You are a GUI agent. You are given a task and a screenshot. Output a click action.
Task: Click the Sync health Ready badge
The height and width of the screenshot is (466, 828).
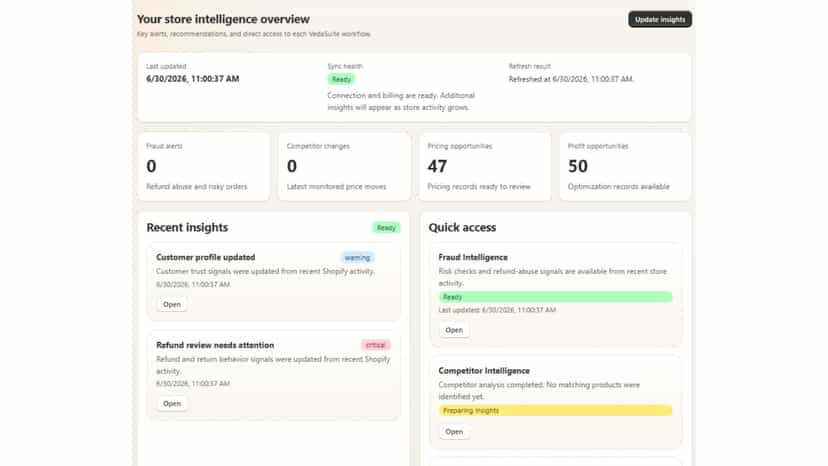pyautogui.click(x=341, y=79)
